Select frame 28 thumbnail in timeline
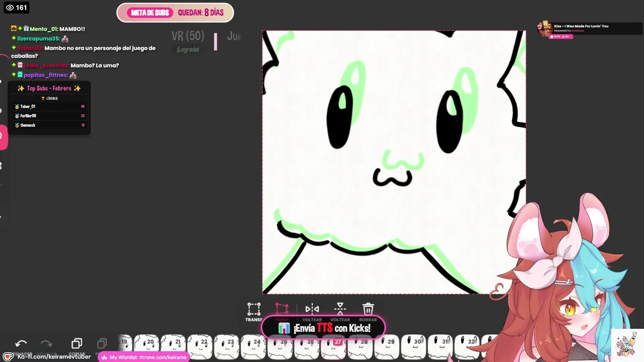Image resolution: width=644 pixels, height=362 pixels. [361, 347]
